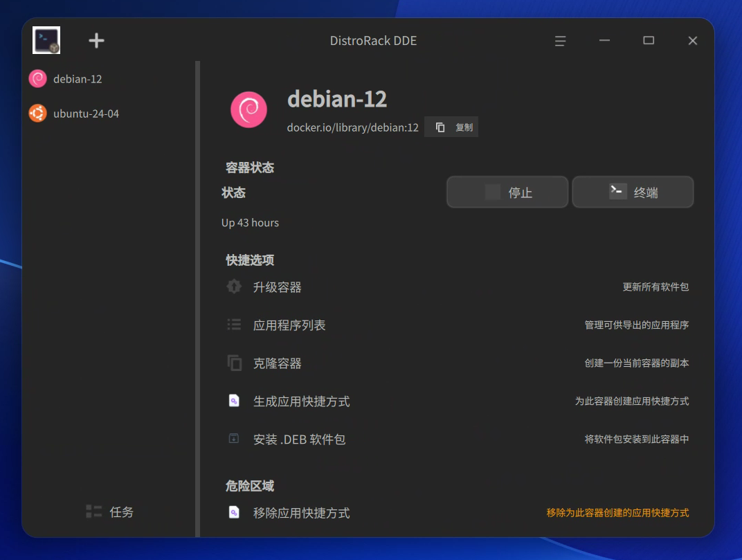Viewport: 742px width, 560px height.
Task: Click the remove shortcut file icon
Action: click(234, 512)
